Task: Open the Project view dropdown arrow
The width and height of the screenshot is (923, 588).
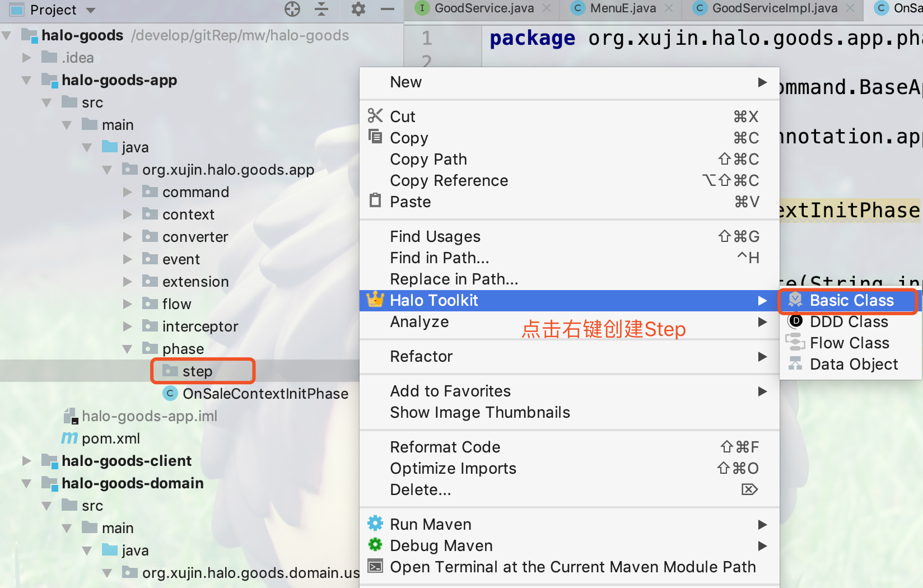Action: (91, 10)
